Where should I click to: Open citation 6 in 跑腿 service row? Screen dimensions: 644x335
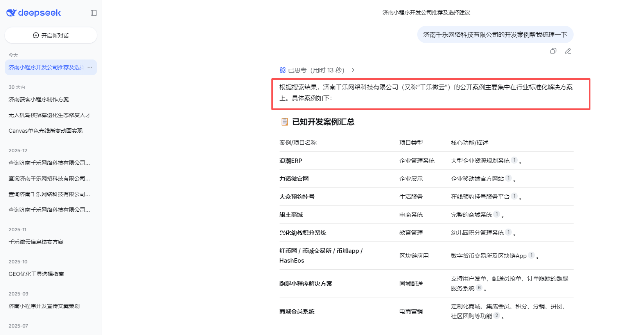(x=479, y=288)
